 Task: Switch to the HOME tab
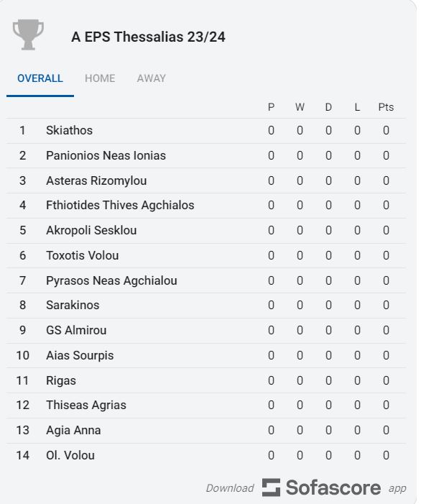100,78
